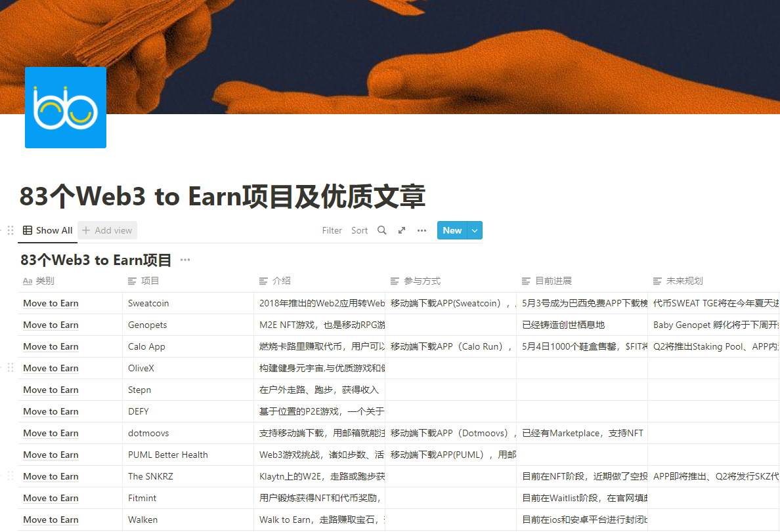Open Move to Earn link in Genopets row
Screen dimensions: 780x532
51,325
